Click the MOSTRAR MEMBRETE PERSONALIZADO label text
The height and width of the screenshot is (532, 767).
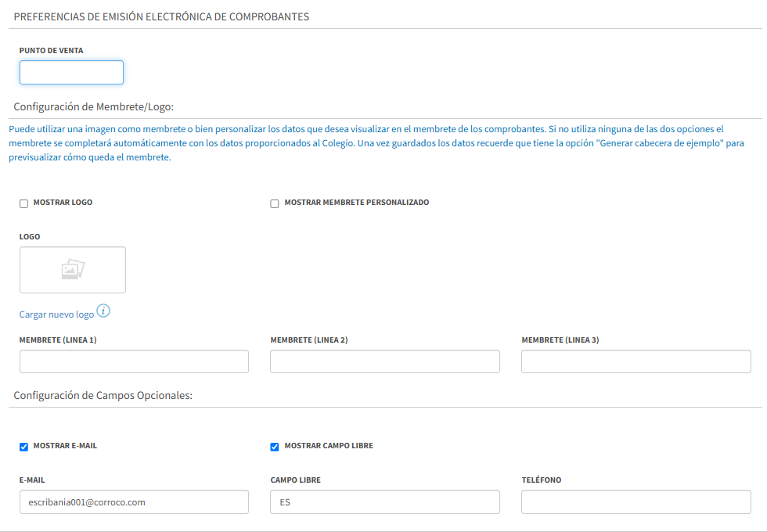357,203
